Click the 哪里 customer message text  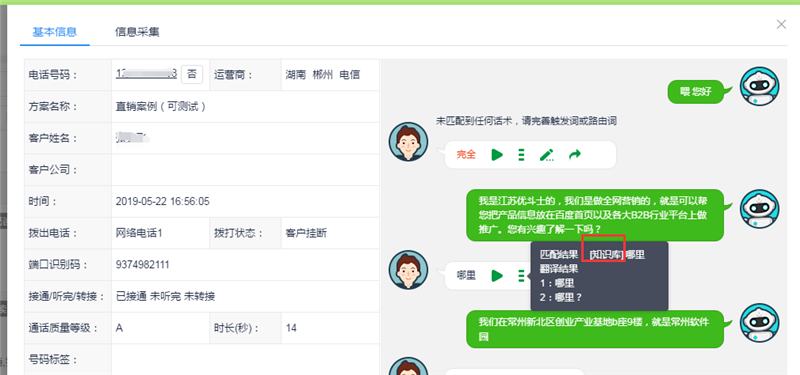466,276
